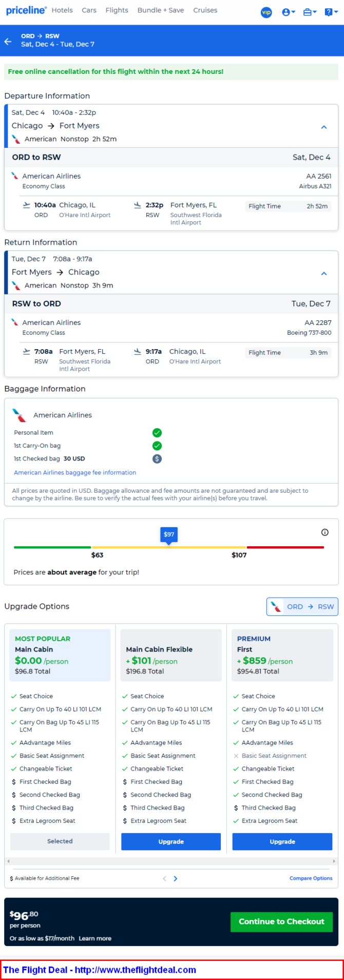Image resolution: width=344 pixels, height=980 pixels.
Task: Click the $97 price marker on slider
Action: [169, 535]
